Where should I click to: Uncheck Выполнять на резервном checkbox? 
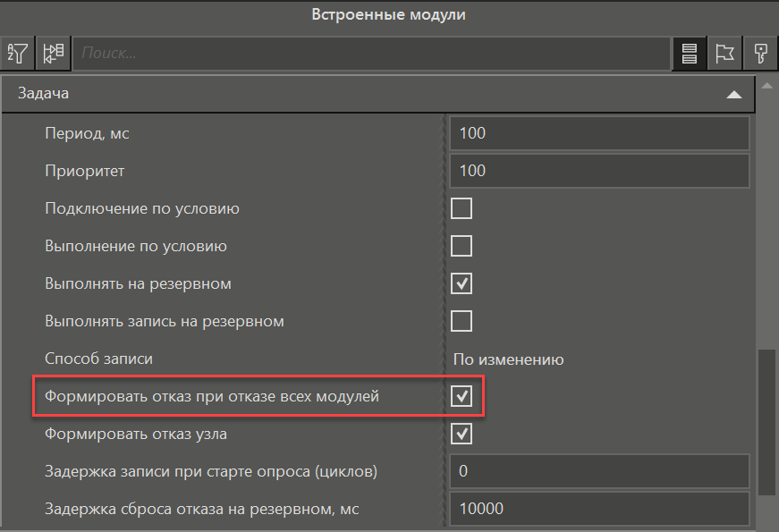click(x=461, y=283)
